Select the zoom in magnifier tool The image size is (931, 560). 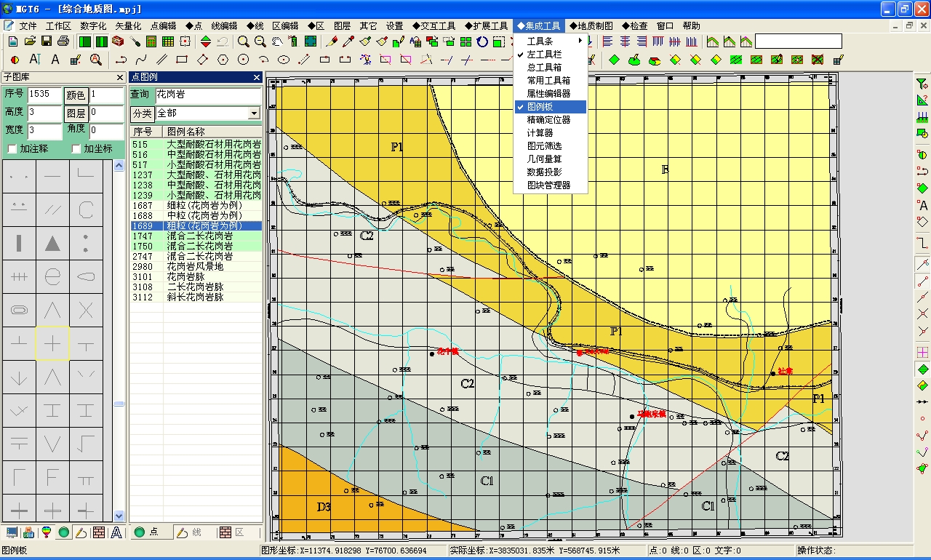click(x=244, y=41)
